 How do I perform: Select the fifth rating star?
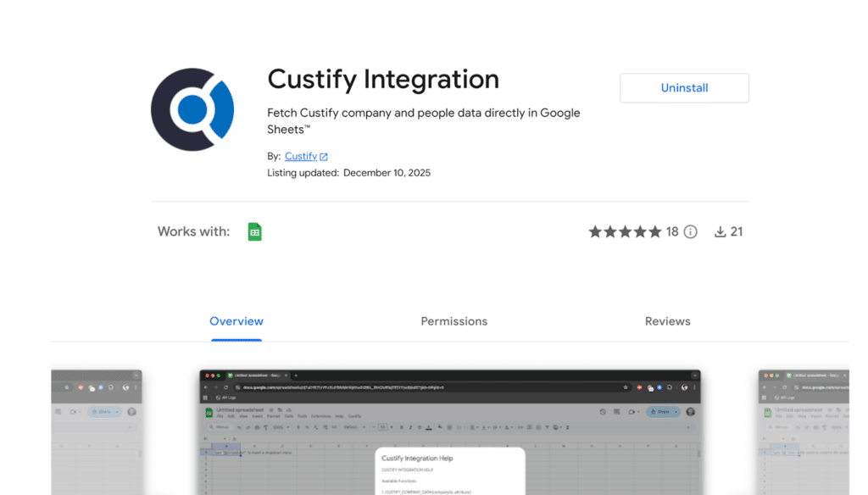657,231
